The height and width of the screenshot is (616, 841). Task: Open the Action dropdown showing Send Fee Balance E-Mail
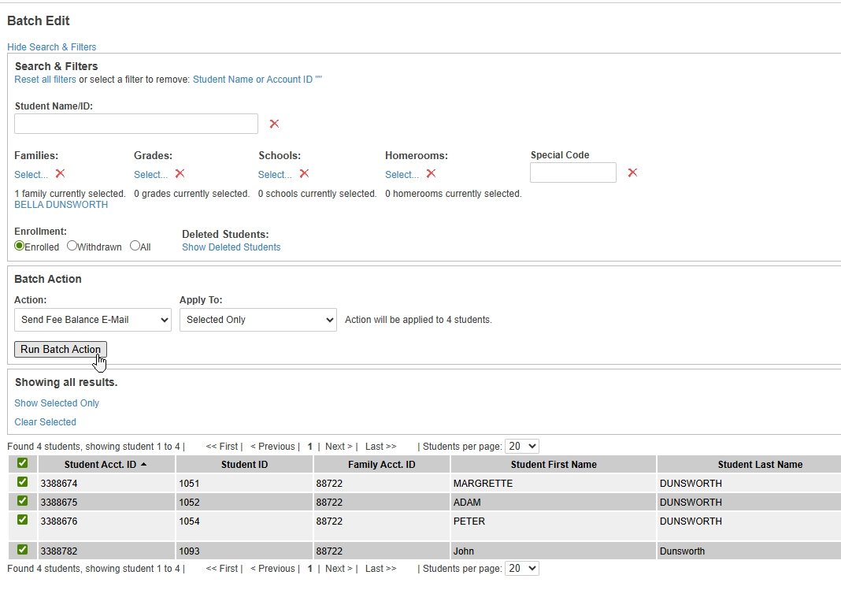93,320
